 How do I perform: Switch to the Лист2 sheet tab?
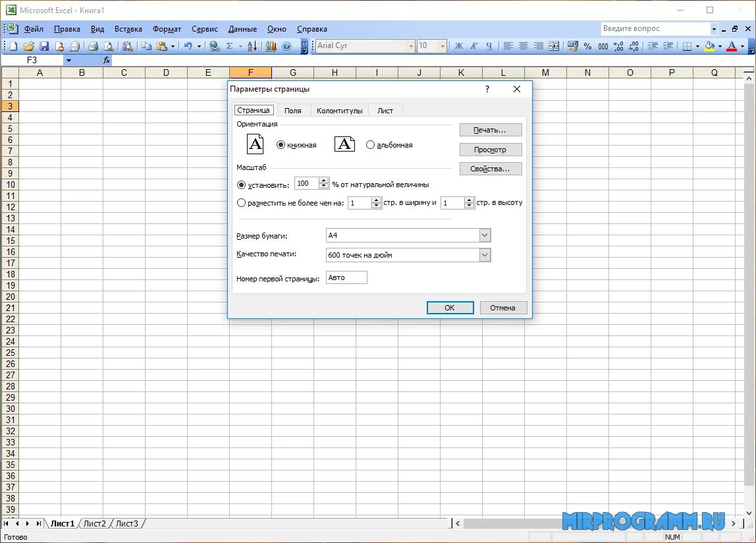tap(95, 523)
